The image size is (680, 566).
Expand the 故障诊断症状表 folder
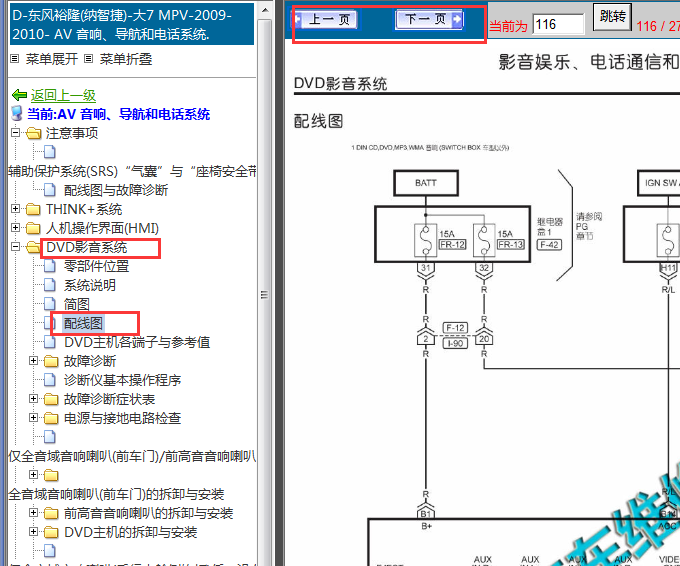pyautogui.click(x=33, y=398)
